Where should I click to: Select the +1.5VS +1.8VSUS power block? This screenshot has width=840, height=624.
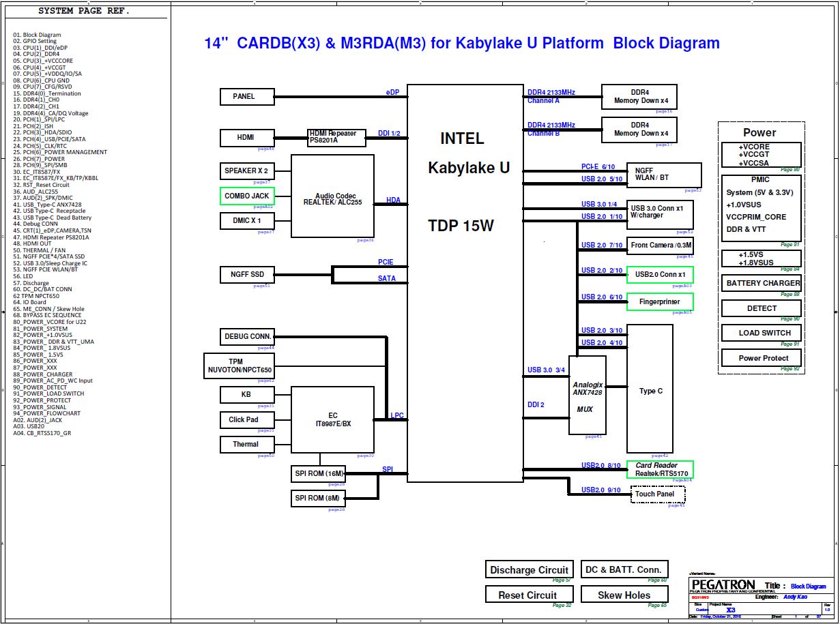pyautogui.click(x=762, y=258)
